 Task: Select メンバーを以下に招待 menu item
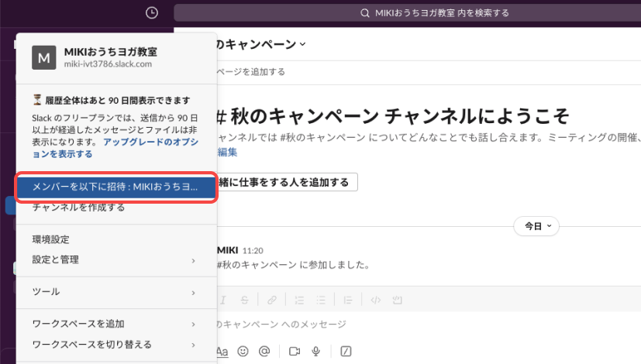point(115,187)
